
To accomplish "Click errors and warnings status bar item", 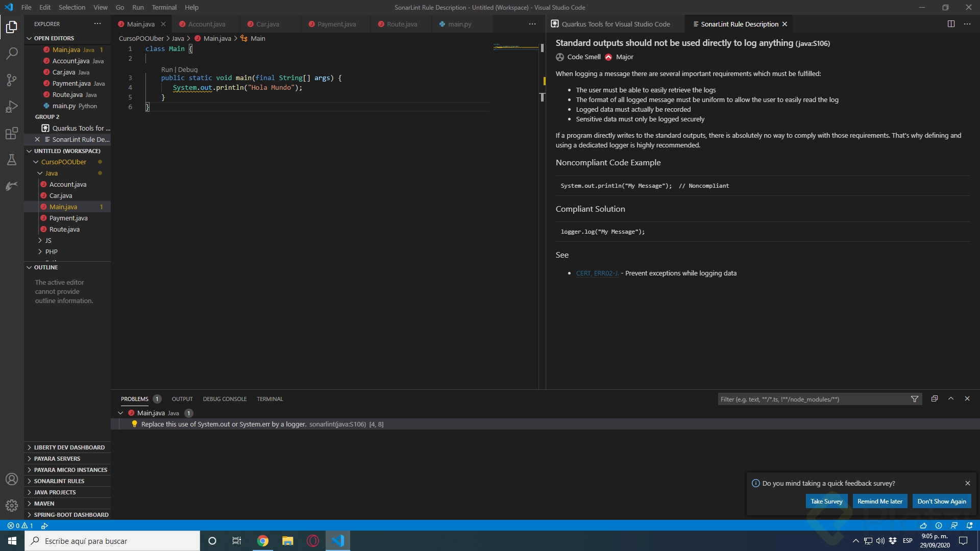I will (20, 525).
